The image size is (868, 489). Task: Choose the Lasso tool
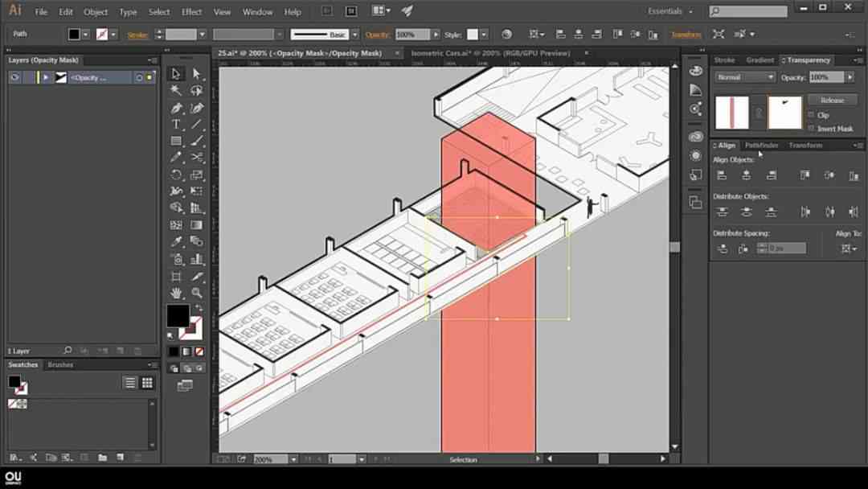196,90
